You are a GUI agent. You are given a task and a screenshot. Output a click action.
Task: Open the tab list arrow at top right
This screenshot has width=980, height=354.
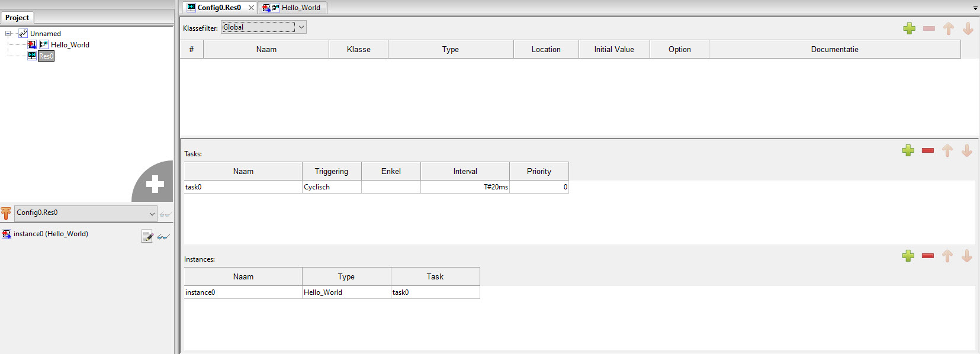pyautogui.click(x=975, y=8)
